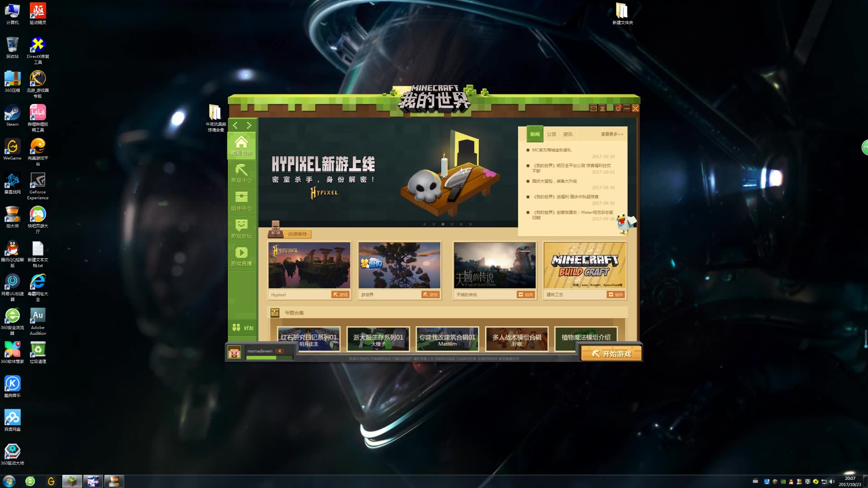Screen dimensions: 868x488
Task: Open 红石研究日记系列01 collection
Action: point(309,339)
